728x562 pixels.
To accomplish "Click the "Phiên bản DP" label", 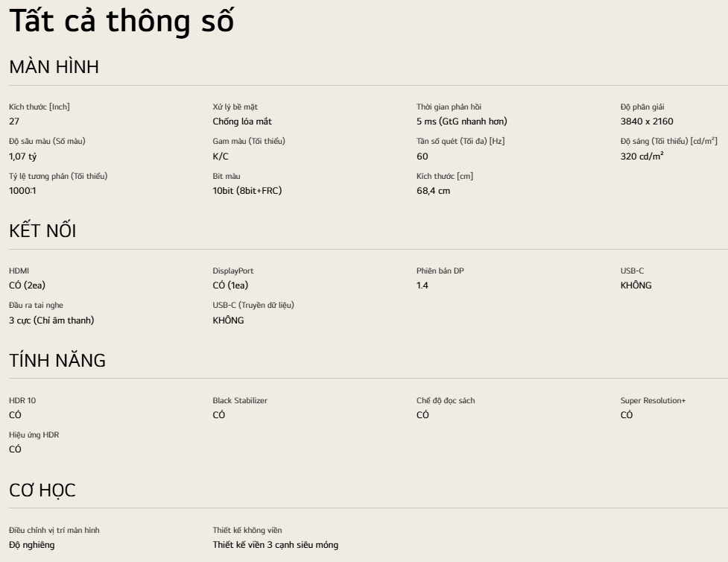I will [440, 271].
